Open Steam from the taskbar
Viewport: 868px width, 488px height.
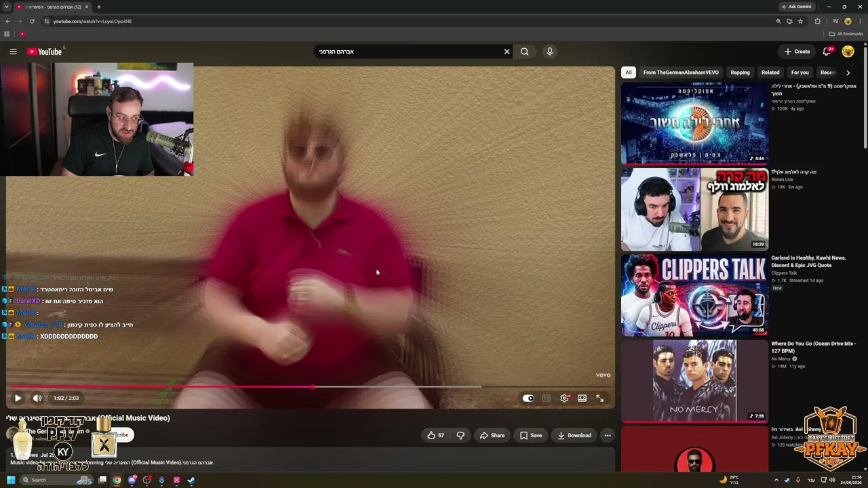tap(191, 481)
